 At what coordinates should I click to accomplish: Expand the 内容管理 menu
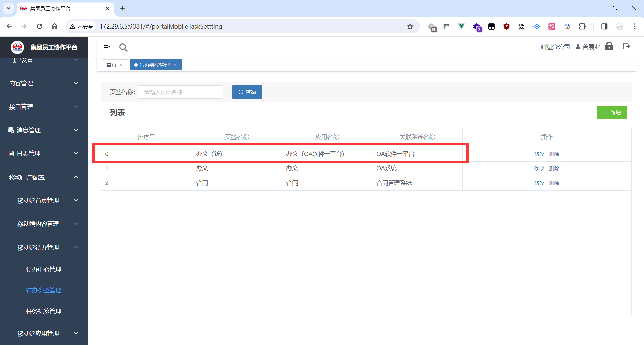pyautogui.click(x=44, y=83)
